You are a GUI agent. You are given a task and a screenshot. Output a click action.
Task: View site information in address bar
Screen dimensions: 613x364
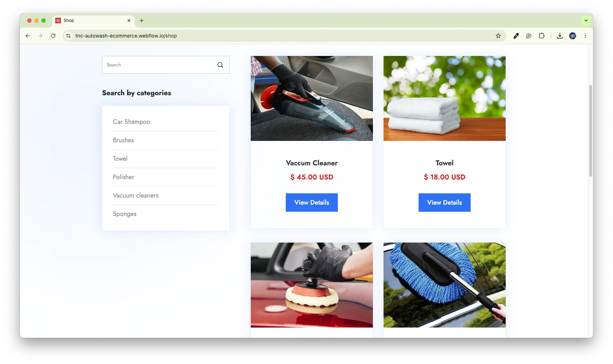click(x=69, y=36)
